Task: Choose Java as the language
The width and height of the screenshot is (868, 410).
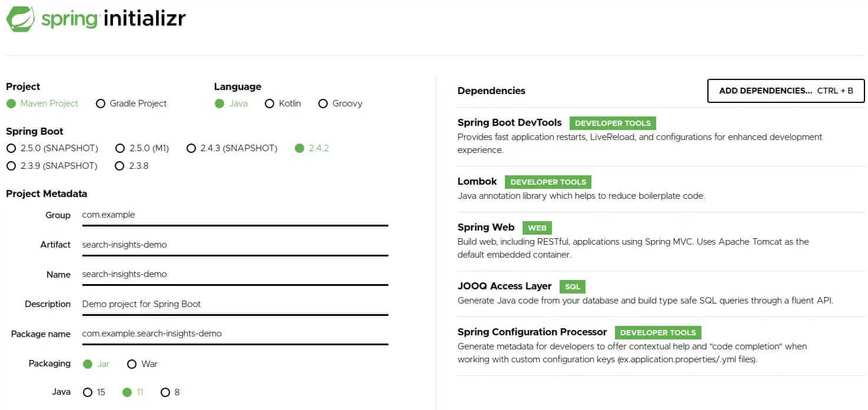Action: (220, 104)
